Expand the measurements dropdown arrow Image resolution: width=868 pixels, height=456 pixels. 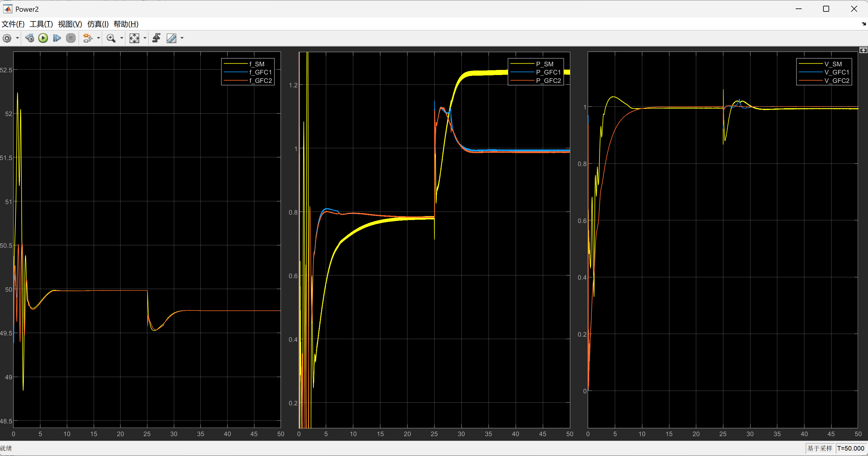point(182,38)
